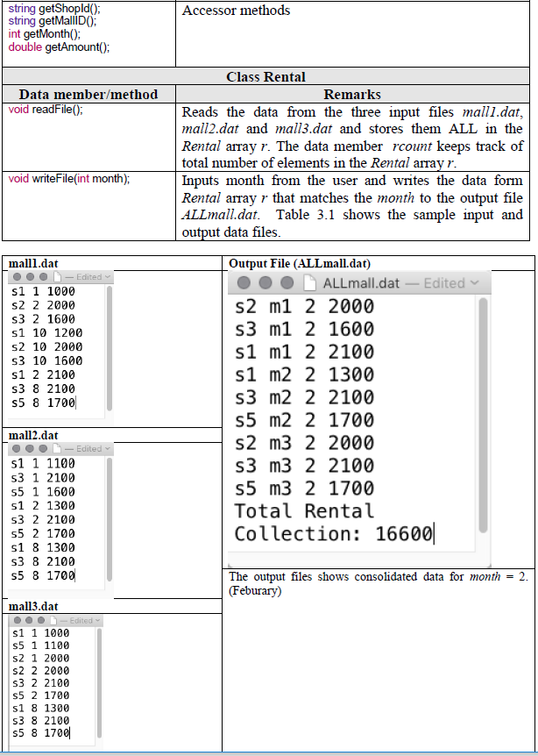Click the 'int getMonth();' accessor declaration
Screen dimensions: 538x756
(45, 34)
